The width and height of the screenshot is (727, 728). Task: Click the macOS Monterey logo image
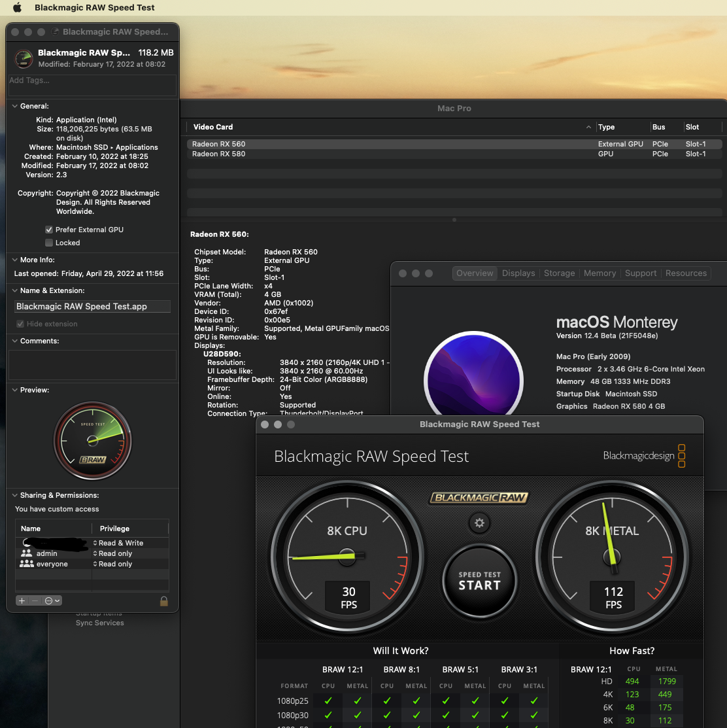pos(474,373)
